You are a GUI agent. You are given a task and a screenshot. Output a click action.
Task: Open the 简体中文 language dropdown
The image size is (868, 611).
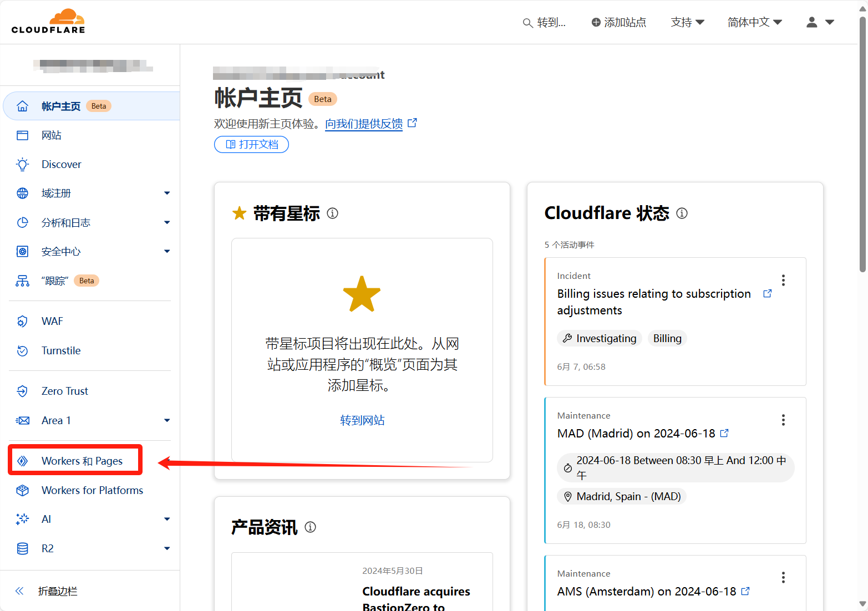[x=754, y=22]
